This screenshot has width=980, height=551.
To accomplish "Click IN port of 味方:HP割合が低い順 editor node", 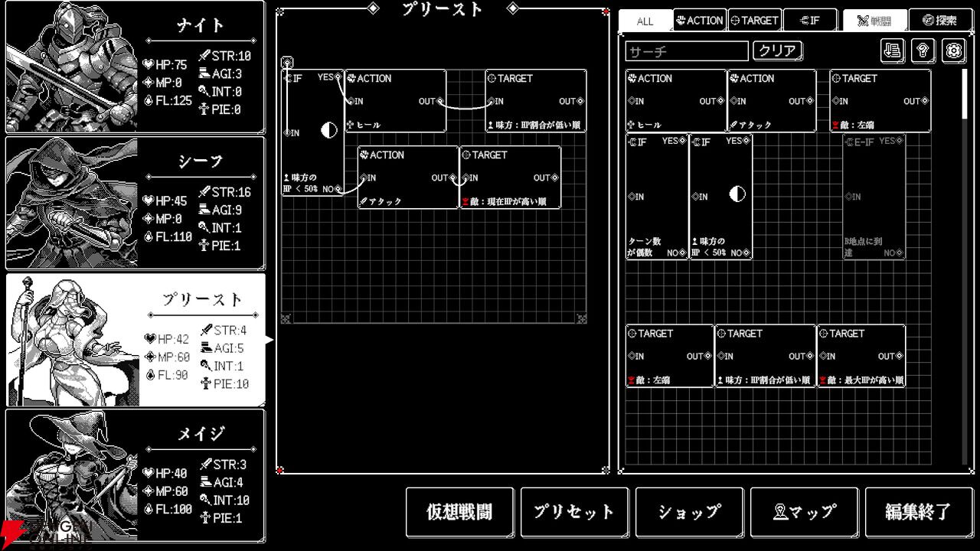I will pos(491,101).
